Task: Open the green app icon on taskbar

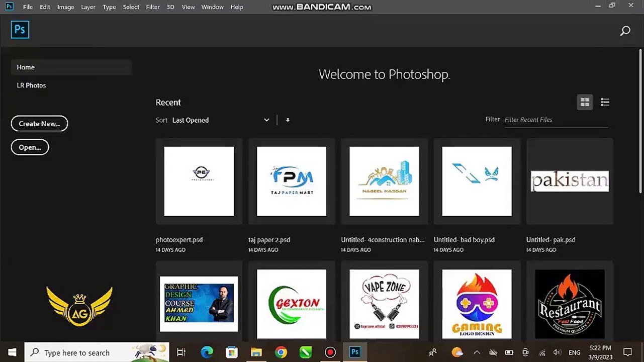Action: coord(305,352)
